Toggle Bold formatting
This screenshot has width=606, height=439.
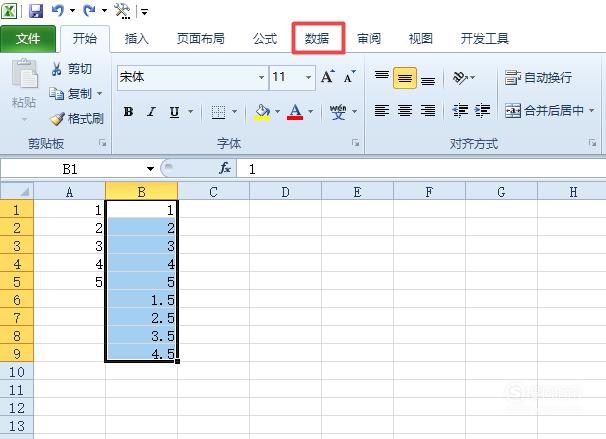tap(129, 112)
